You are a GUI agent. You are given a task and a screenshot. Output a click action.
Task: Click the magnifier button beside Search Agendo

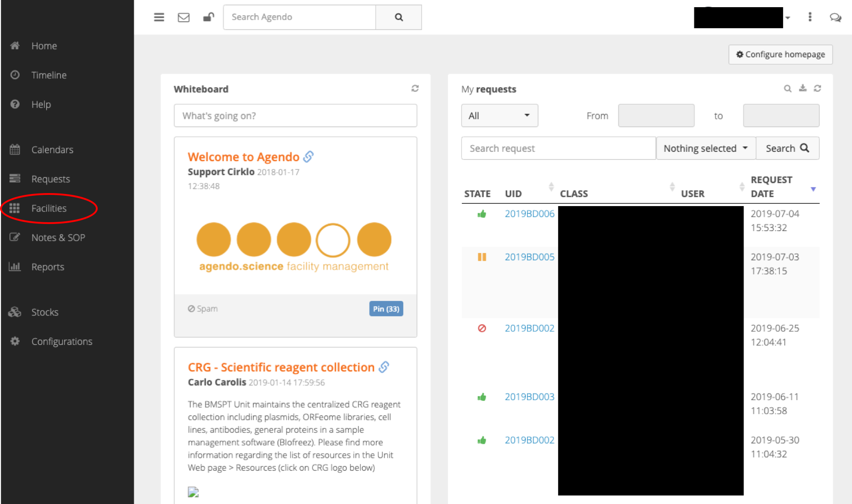pos(399,17)
